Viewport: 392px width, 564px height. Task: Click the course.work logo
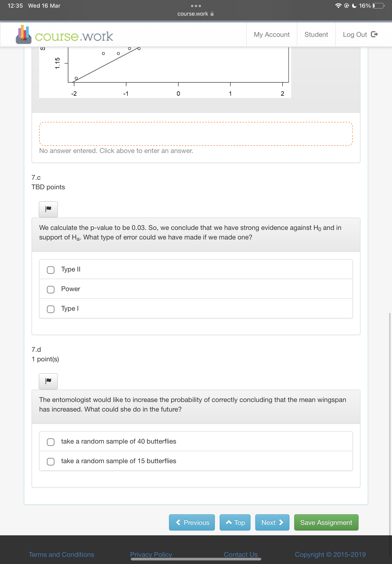(64, 35)
